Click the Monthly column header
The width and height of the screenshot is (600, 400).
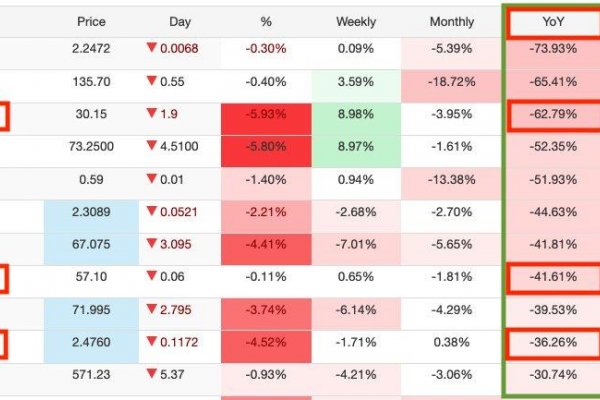pos(452,21)
